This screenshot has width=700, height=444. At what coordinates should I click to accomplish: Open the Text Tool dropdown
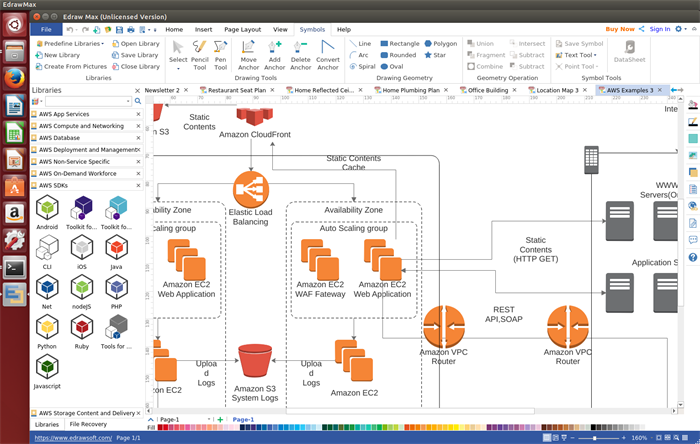pos(579,55)
